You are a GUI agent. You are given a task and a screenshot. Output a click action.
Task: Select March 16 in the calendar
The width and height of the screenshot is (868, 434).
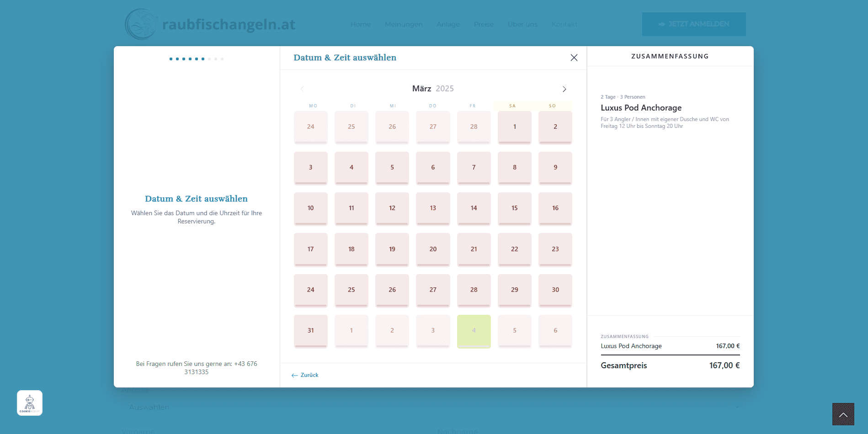555,209
